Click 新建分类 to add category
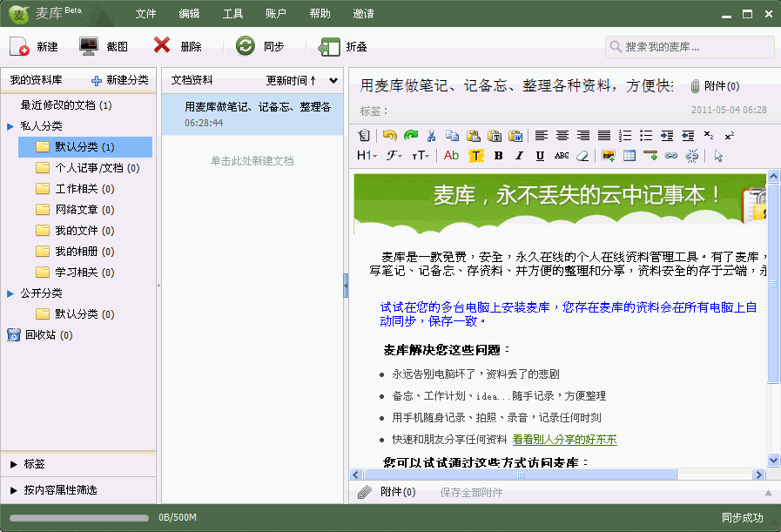The height and width of the screenshot is (532, 781). tap(120, 80)
